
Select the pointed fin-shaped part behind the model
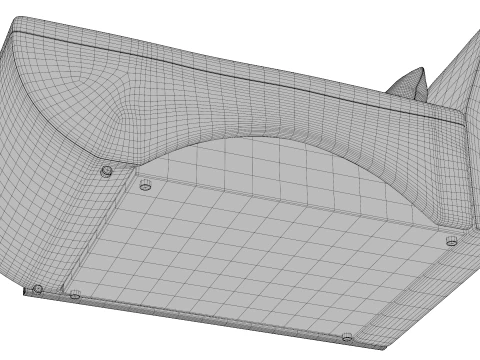pos(410,84)
